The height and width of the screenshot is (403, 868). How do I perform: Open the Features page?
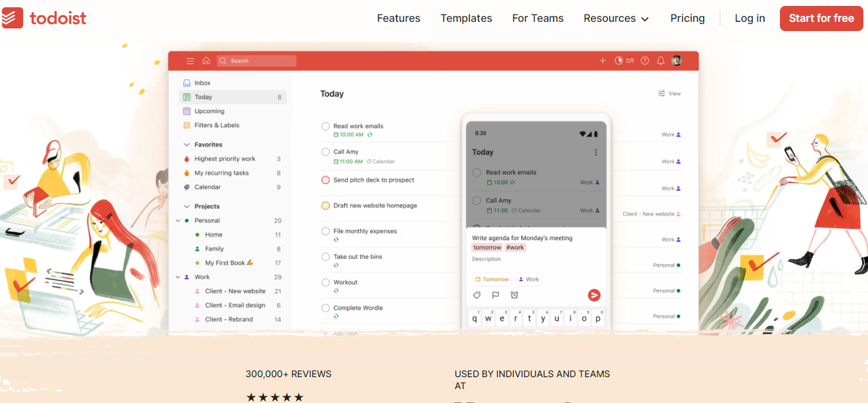pyautogui.click(x=399, y=19)
